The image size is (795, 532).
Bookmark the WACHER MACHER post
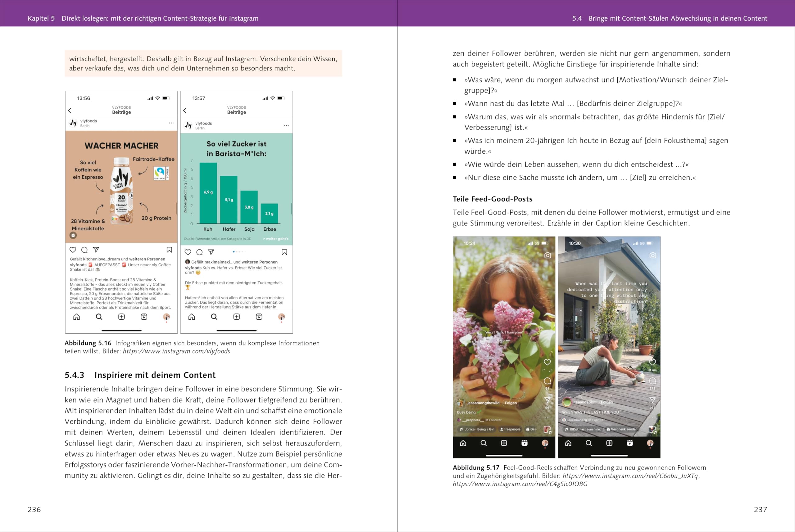169,250
